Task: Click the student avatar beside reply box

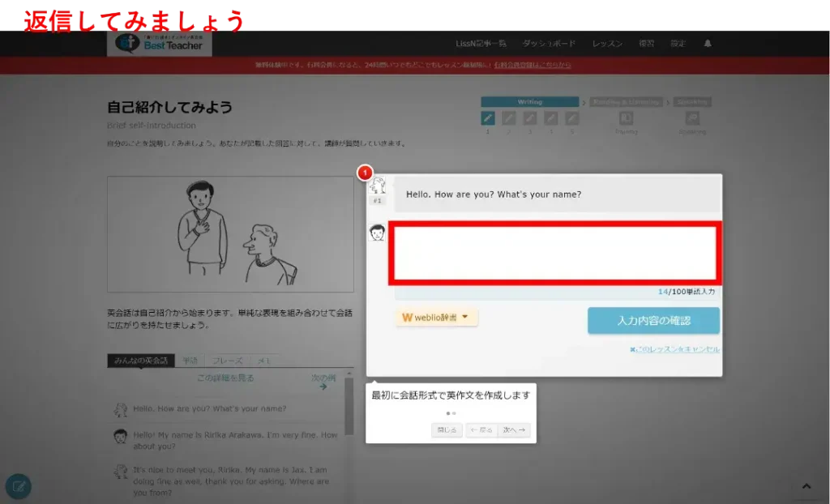Action: (378, 233)
